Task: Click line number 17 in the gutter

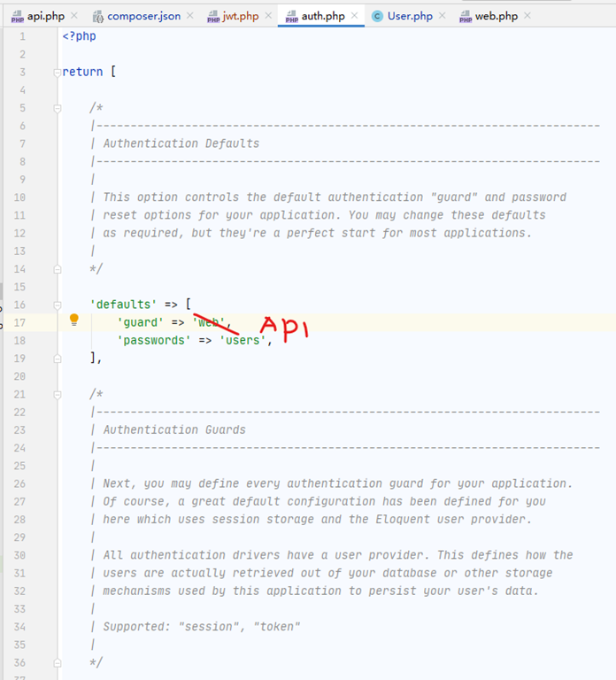Action: pyautogui.click(x=20, y=322)
